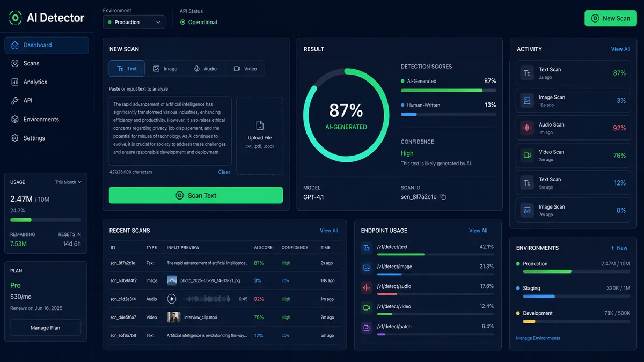Click the text icon of Text Scan 12%

coord(528,183)
